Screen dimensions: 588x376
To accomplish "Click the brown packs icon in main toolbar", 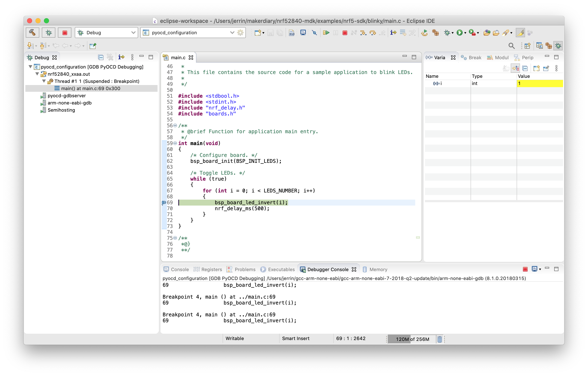I will (x=435, y=33).
